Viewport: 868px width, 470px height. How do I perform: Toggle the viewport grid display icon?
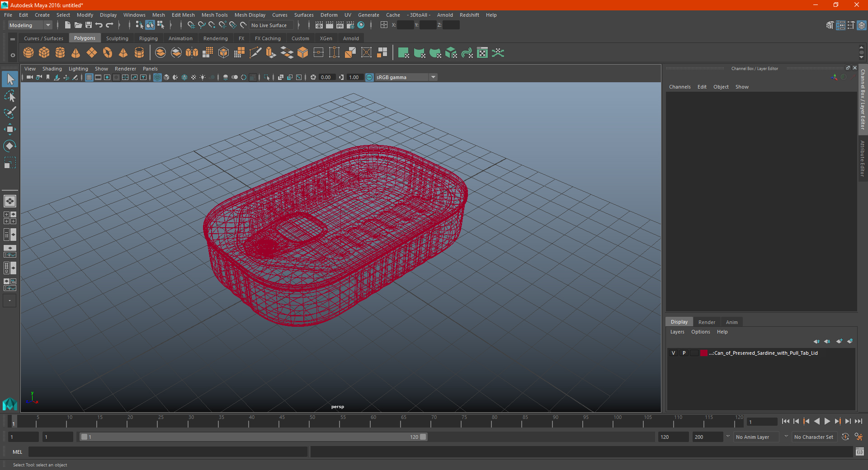click(89, 77)
